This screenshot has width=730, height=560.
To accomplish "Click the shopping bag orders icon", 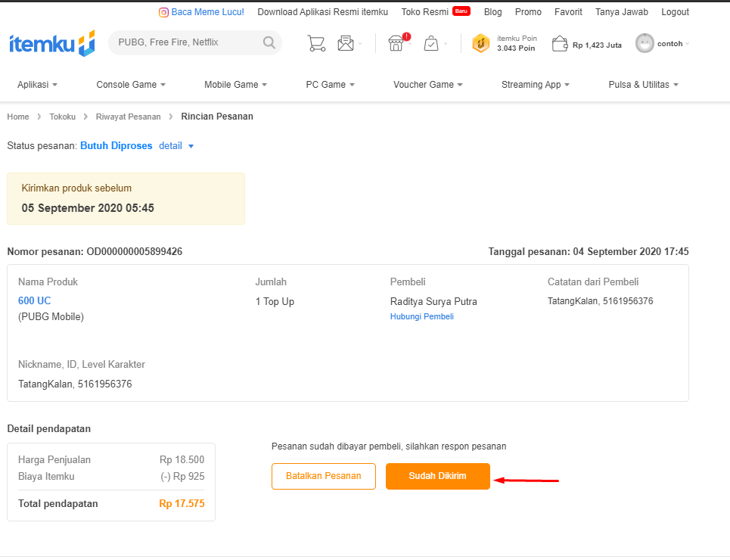I will (x=430, y=43).
